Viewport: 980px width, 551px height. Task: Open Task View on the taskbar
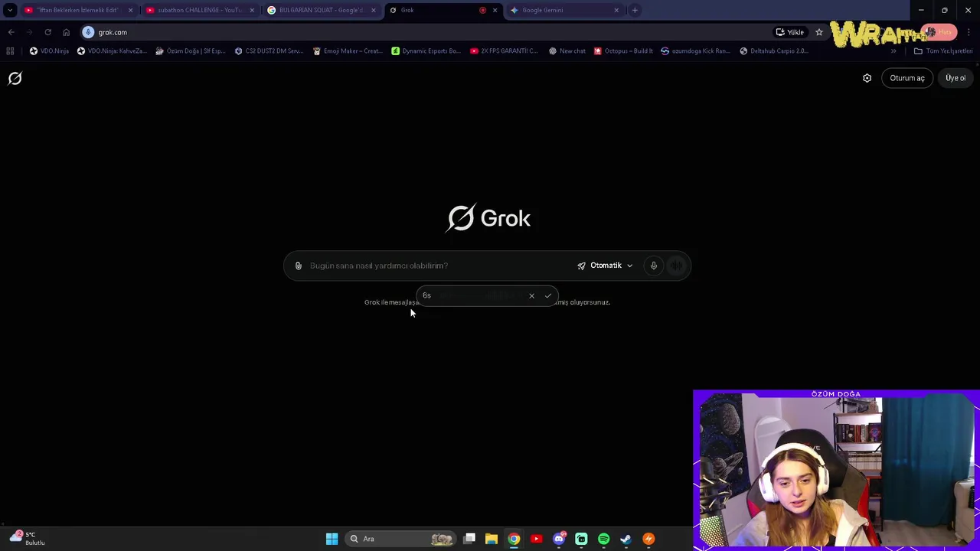pos(469,539)
